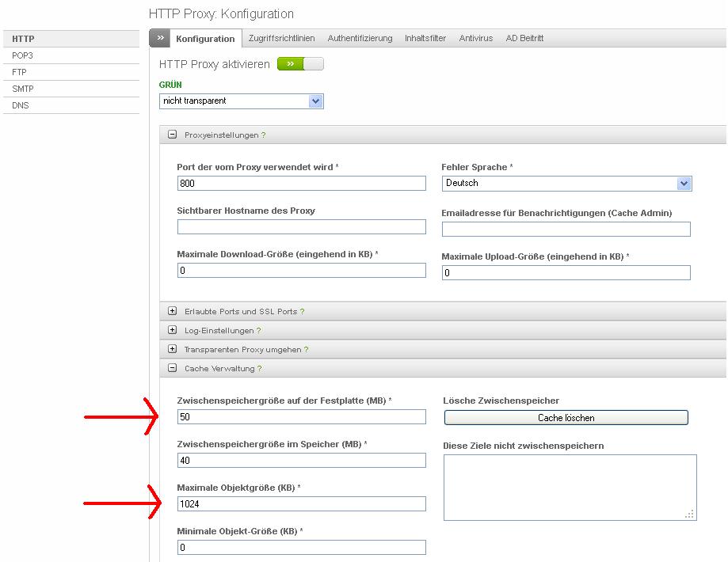The width and height of the screenshot is (728, 562).
Task: Expand the Log-Einstellungen section
Action: point(173,330)
